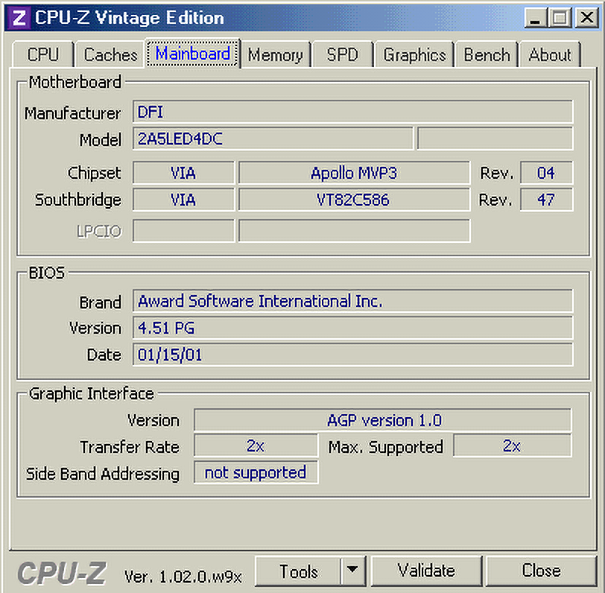Screen dimensions: 605x593
Task: Click the Manufacturer field showing DFI
Action: [353, 112]
